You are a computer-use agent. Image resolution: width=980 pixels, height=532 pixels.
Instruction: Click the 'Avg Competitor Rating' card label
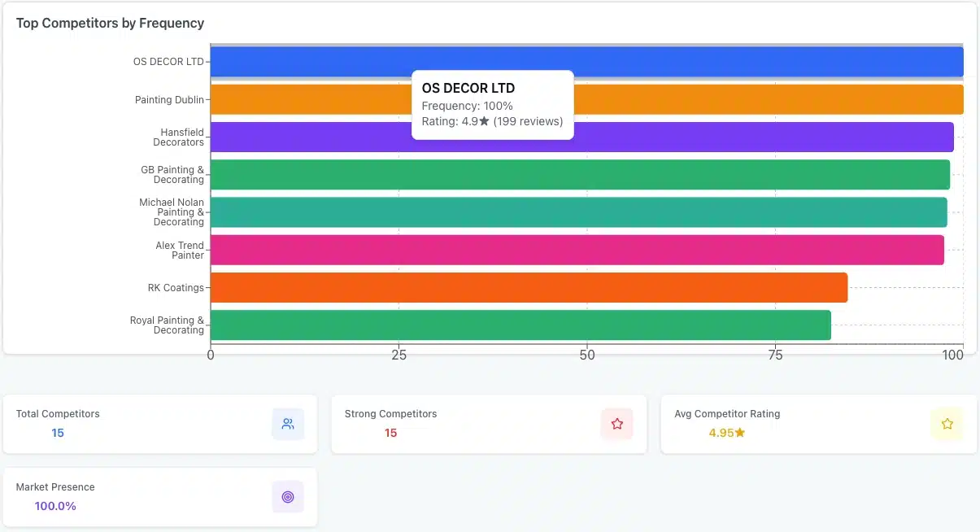727,414
